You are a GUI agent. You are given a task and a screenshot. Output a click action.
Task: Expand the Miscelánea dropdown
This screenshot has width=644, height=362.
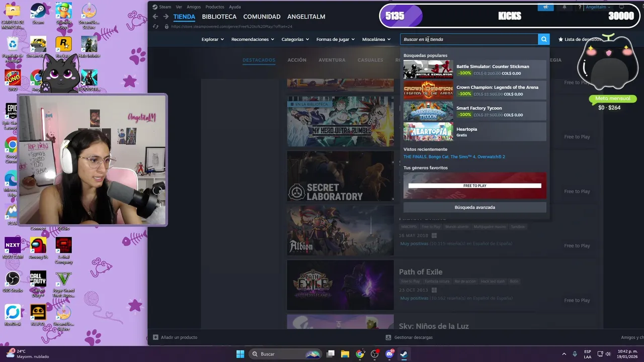(376, 39)
